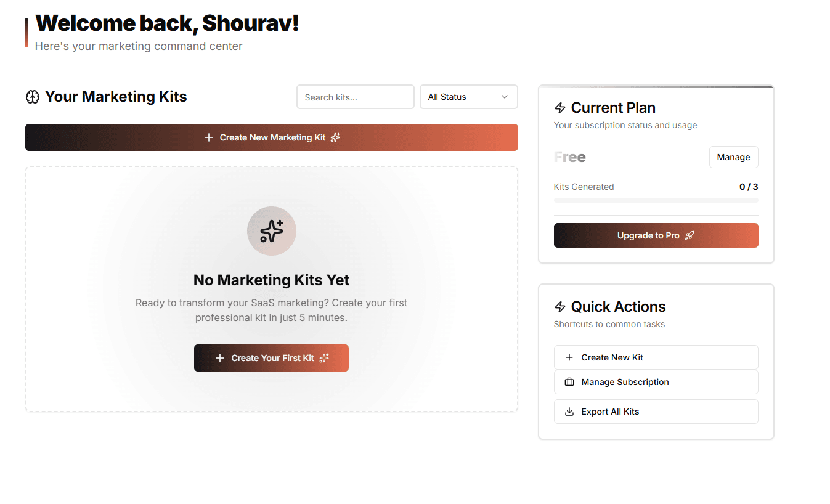Open the All Status filter dropdown

coord(468,97)
